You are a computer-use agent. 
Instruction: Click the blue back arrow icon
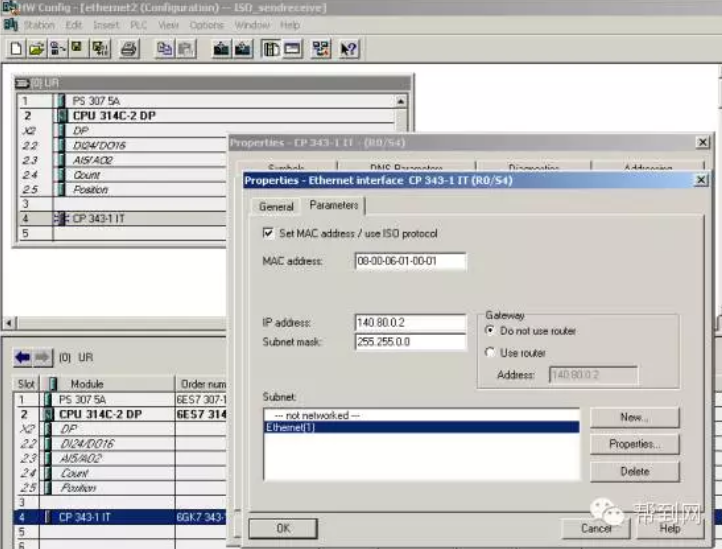[22, 357]
